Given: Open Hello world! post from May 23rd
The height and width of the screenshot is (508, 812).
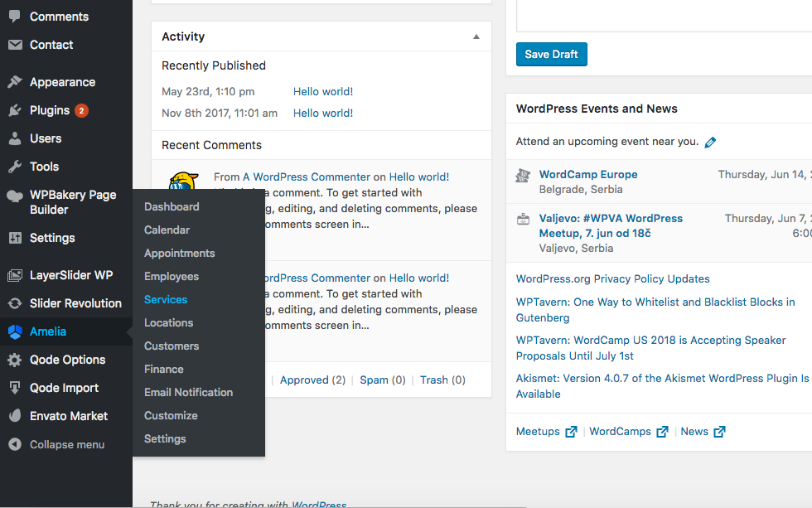Looking at the screenshot, I should click(x=323, y=92).
